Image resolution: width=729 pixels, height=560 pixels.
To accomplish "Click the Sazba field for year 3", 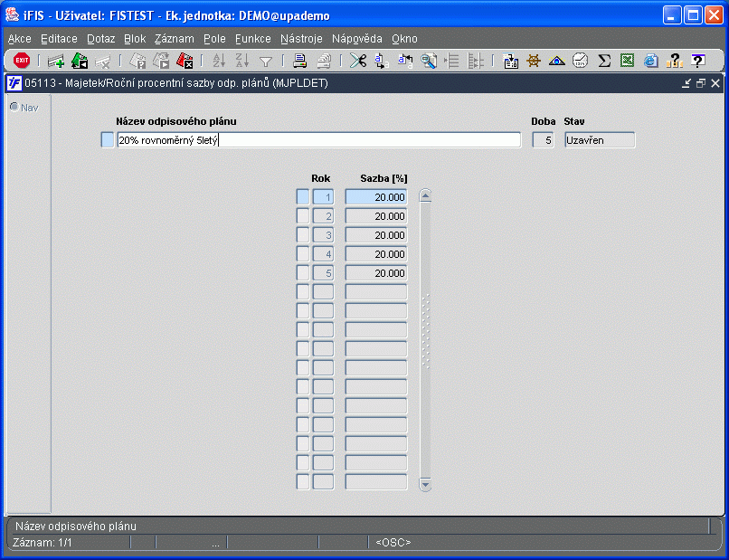I will pyautogui.click(x=376, y=235).
